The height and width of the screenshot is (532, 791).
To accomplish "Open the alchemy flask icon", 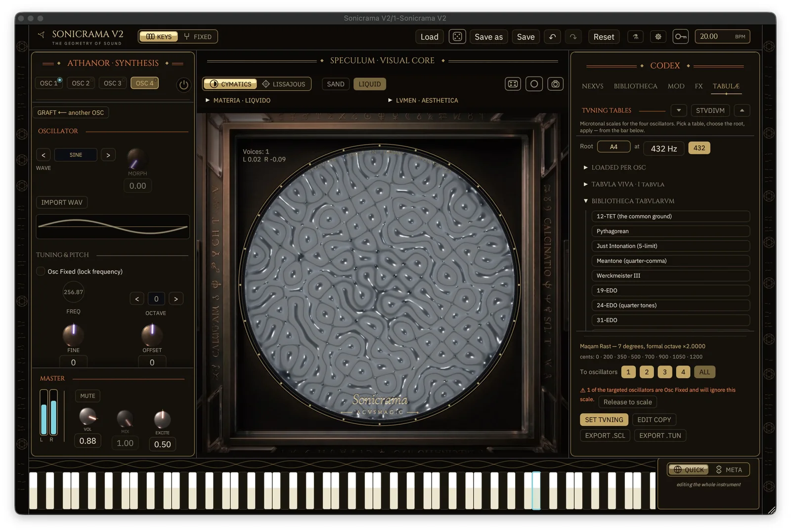I will (636, 37).
